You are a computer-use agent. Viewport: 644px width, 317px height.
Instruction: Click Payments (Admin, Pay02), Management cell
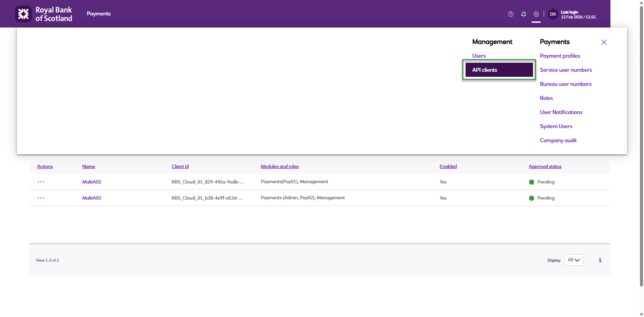coord(303,198)
